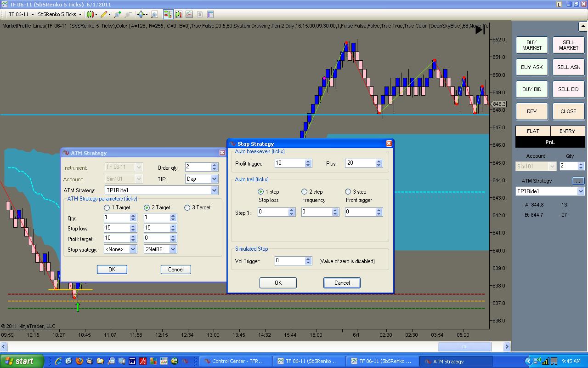Toggle the Chart Trader panel icon
This screenshot has height=368, width=588.
click(167, 14)
